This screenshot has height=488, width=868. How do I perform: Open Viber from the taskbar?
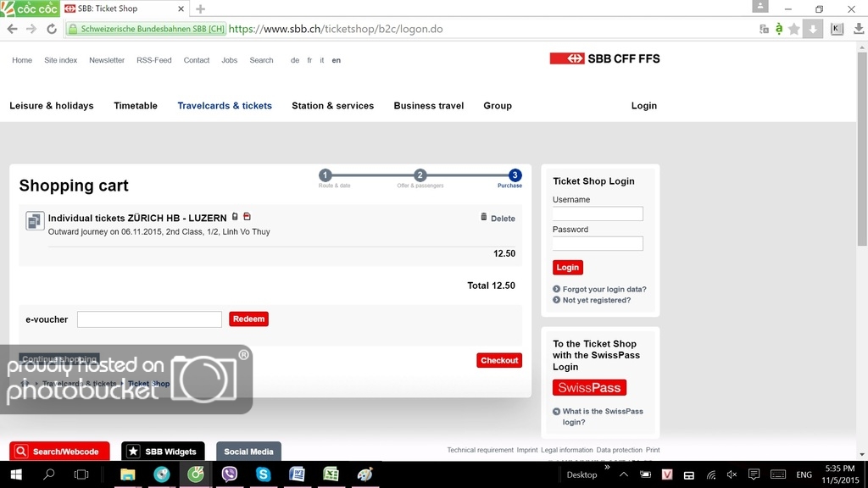[x=229, y=474]
